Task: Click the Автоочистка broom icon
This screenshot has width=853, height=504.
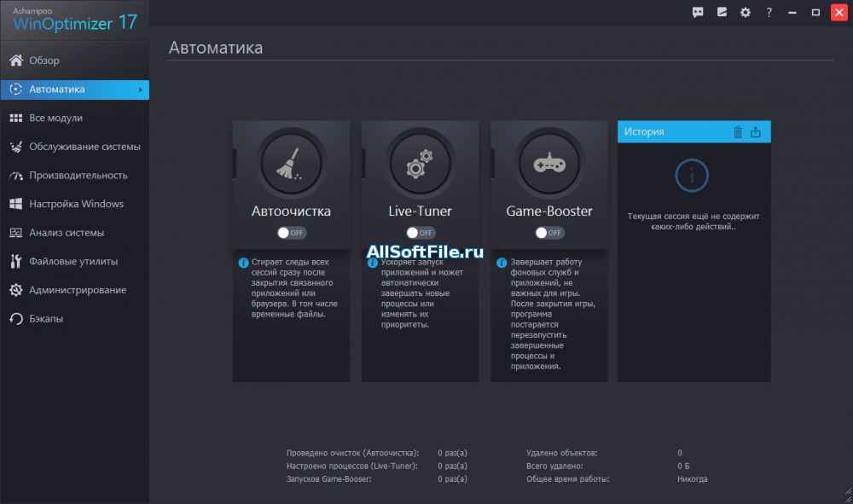Action: coord(291,163)
